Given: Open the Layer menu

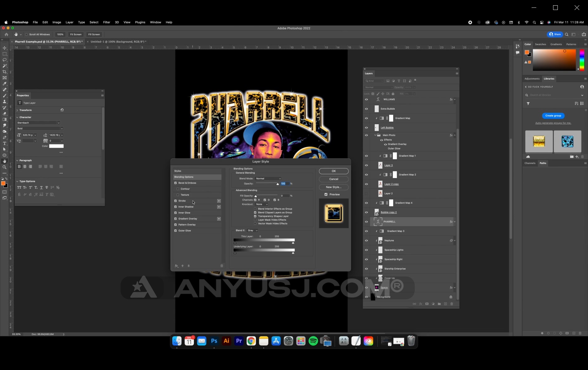Looking at the screenshot, I should pyautogui.click(x=69, y=22).
